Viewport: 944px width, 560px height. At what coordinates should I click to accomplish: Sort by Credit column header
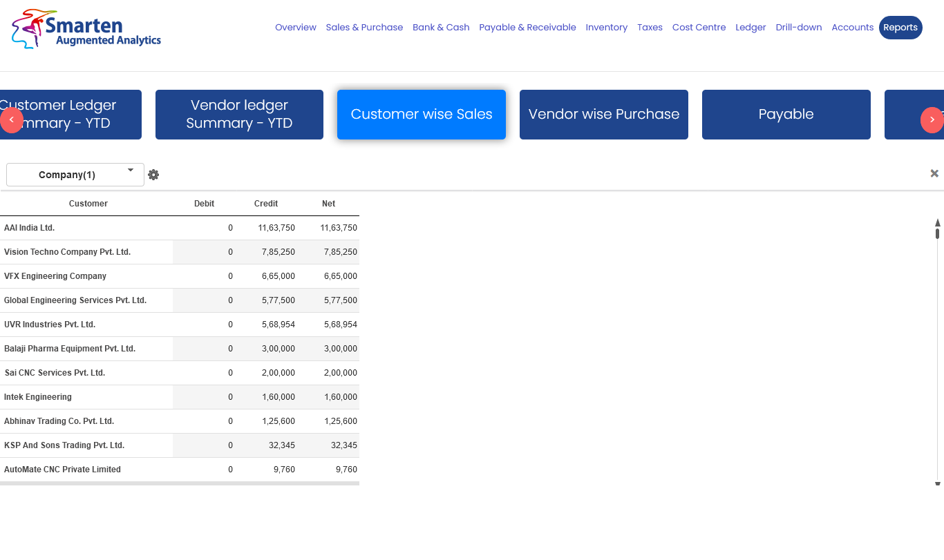tap(266, 204)
